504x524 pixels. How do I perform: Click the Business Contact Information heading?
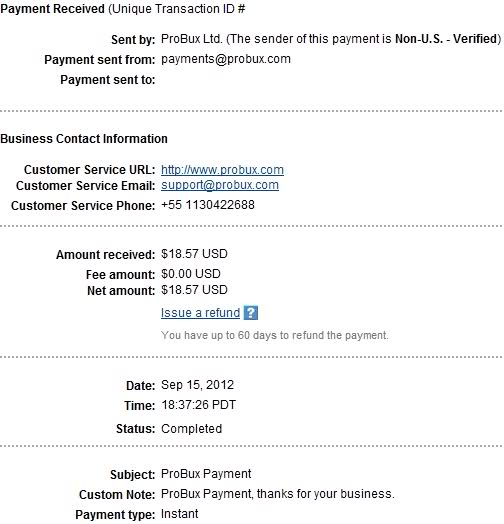pos(84,139)
